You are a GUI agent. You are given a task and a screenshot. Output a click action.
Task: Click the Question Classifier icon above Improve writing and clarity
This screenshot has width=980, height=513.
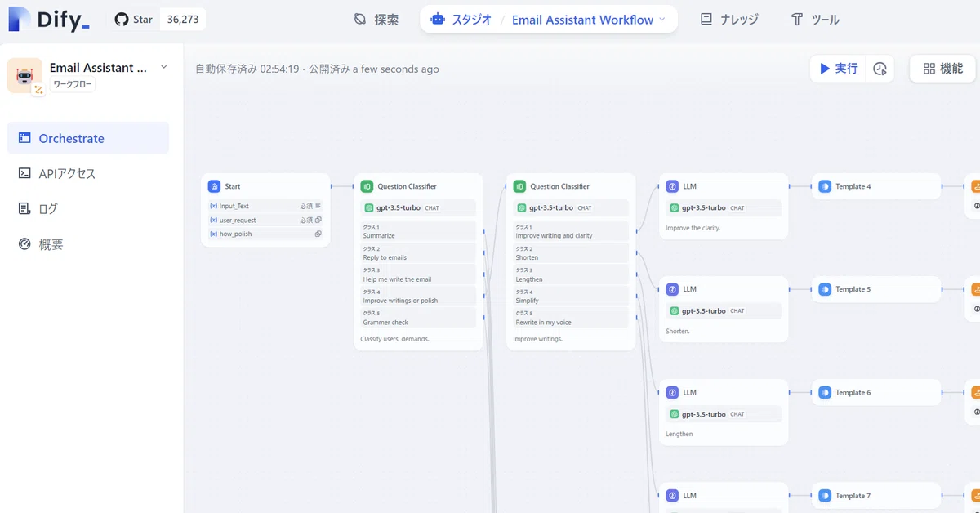(519, 186)
